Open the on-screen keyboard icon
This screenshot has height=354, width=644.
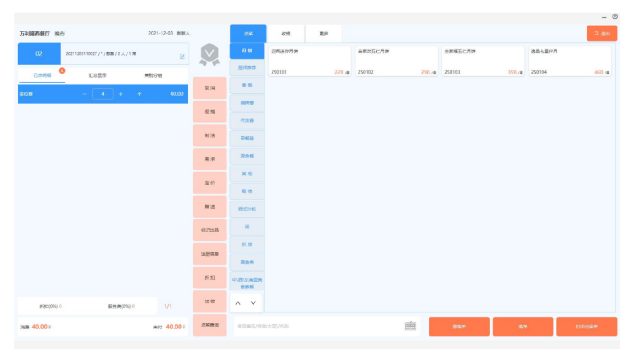pyautogui.click(x=410, y=326)
